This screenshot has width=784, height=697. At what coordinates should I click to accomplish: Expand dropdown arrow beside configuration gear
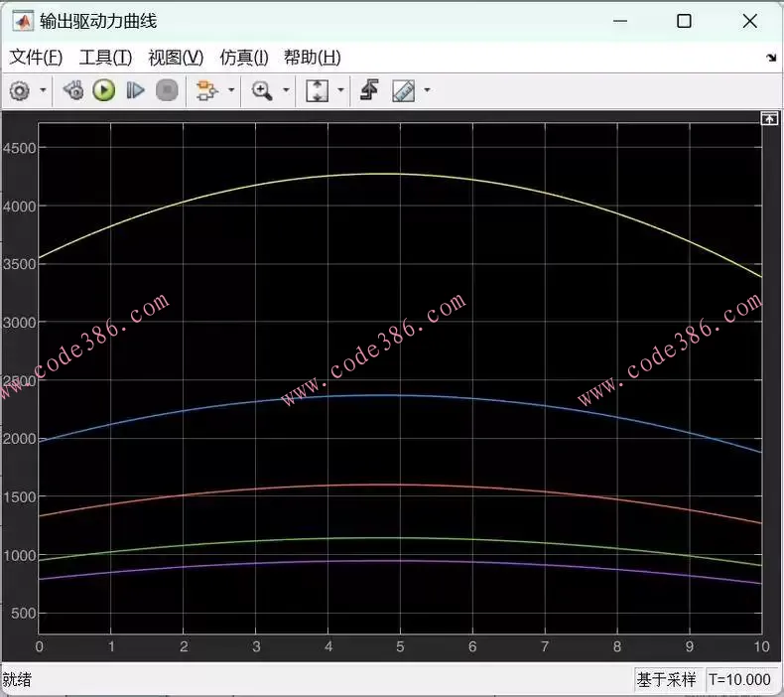[43, 90]
